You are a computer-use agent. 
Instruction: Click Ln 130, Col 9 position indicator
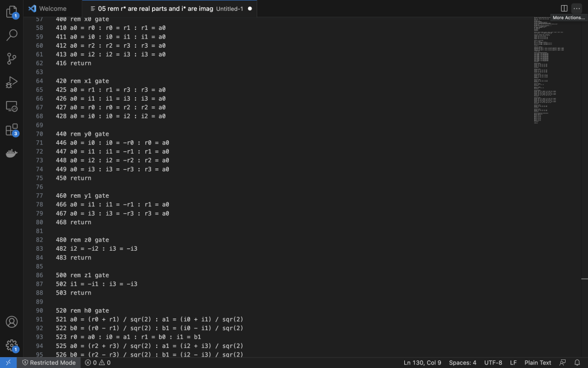(422, 363)
